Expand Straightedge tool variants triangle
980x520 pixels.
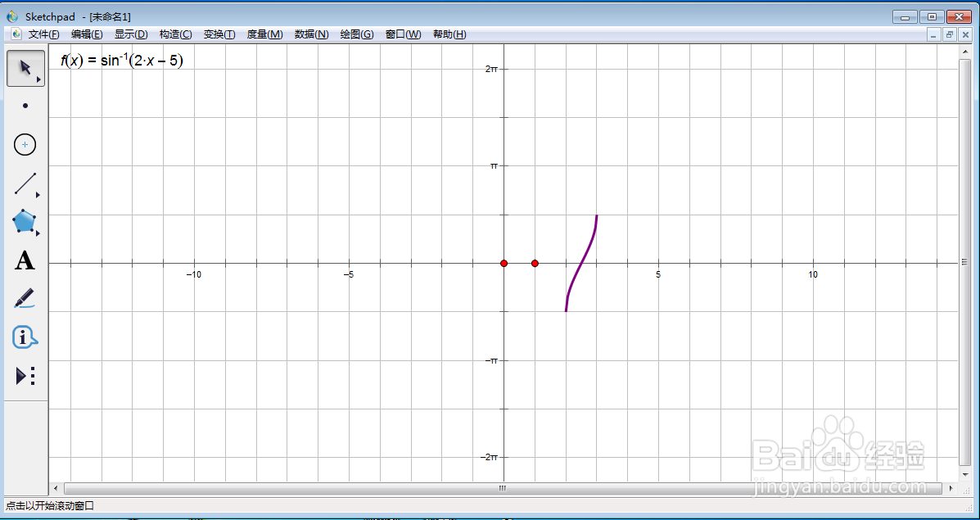coord(38,196)
